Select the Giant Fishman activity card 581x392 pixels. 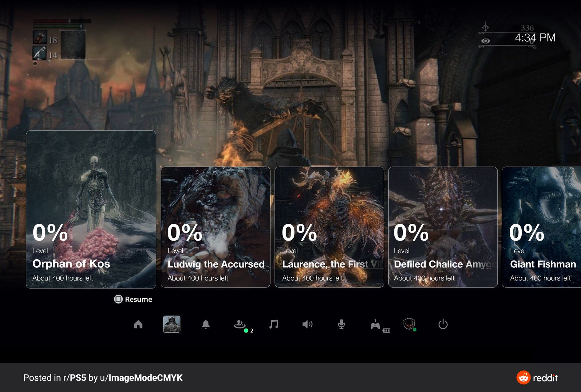click(x=542, y=227)
